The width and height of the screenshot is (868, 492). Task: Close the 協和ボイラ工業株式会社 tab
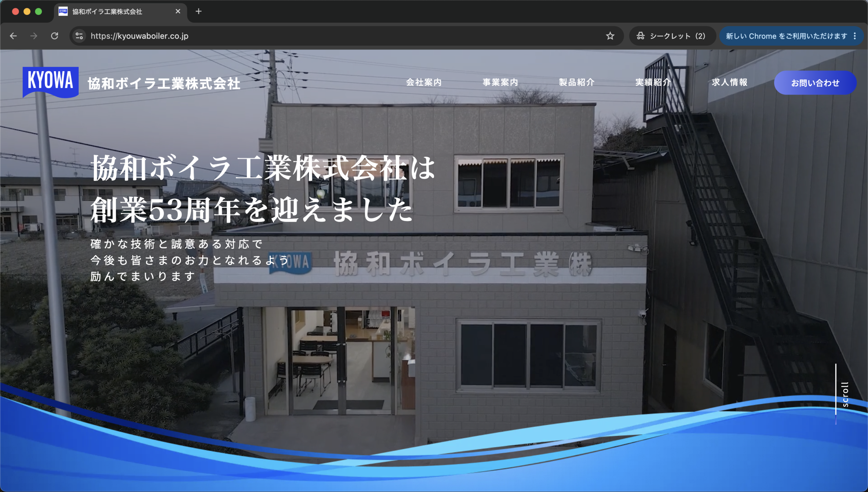pos(178,12)
